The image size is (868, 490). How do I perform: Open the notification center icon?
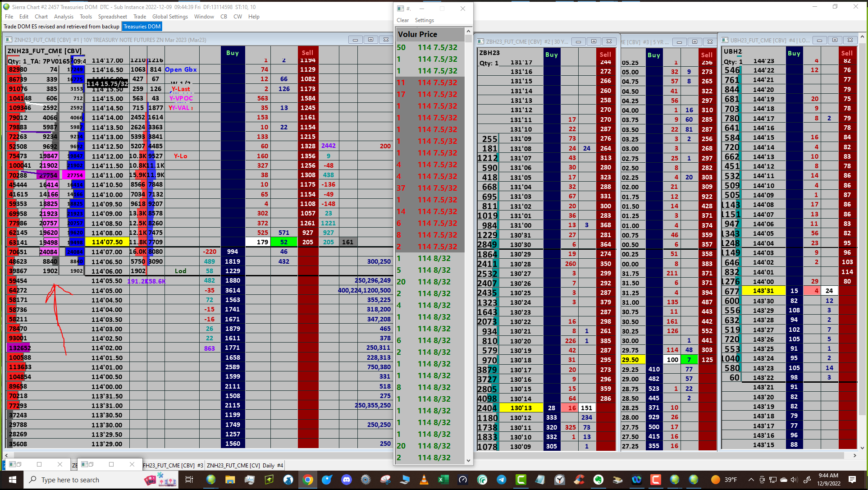(852, 480)
